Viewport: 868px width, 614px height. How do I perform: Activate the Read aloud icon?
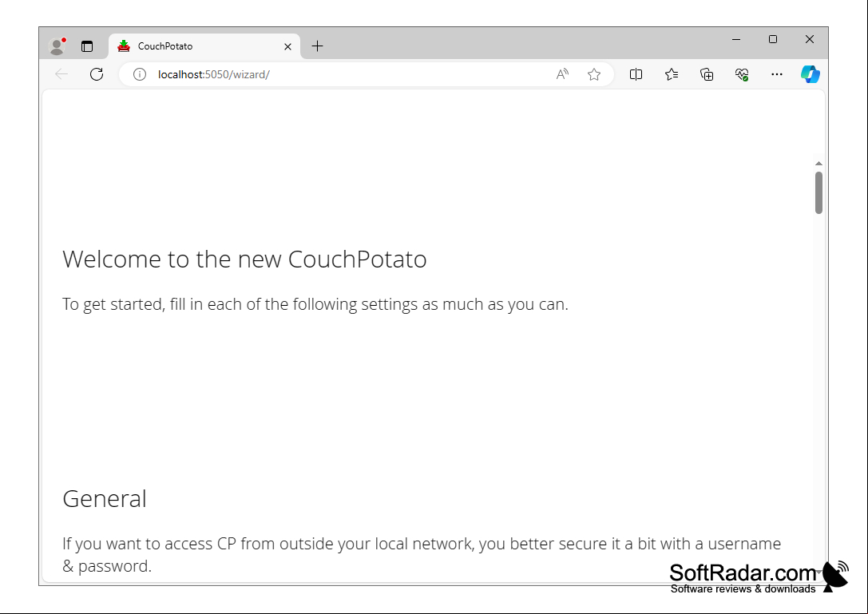coord(562,74)
